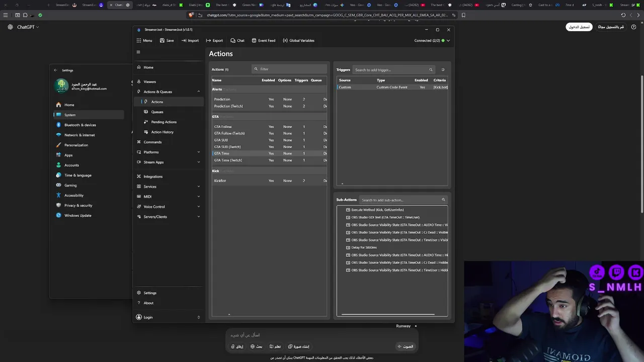Viewport: 644px width, 362px height.
Task: Open About in Streamer.bot sidebar
Action: point(168,303)
